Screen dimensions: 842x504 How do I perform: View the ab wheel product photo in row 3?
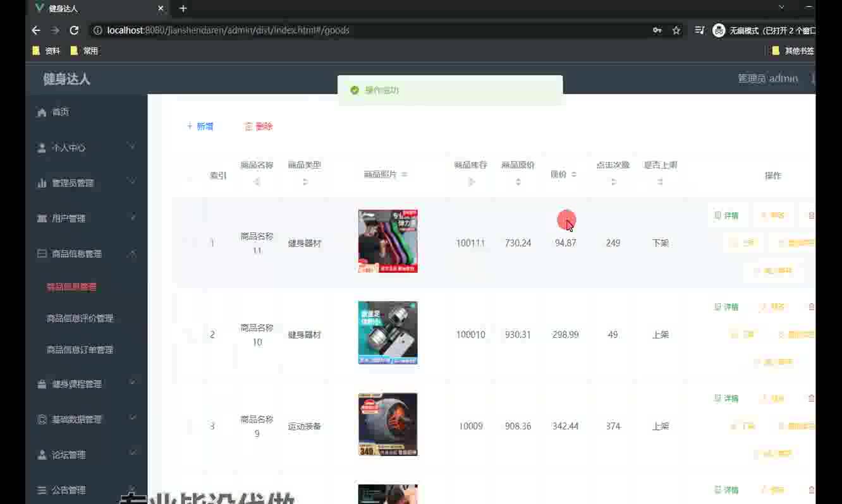pyautogui.click(x=387, y=424)
